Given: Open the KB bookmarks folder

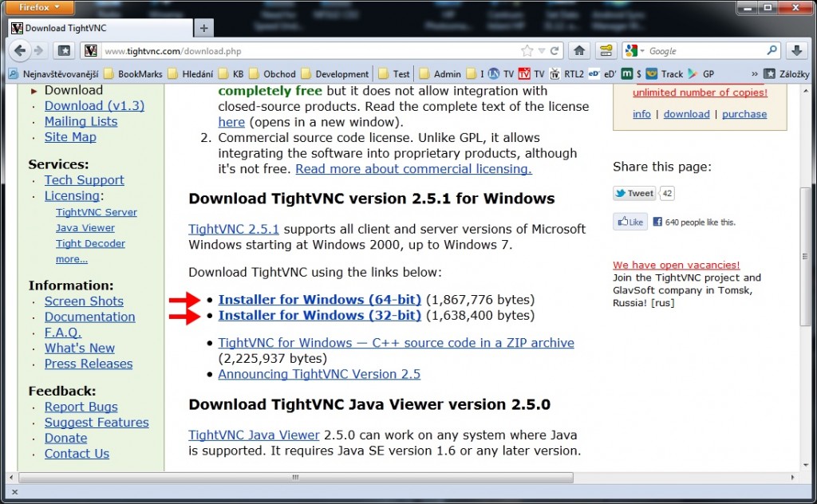Looking at the screenshot, I should pos(231,74).
